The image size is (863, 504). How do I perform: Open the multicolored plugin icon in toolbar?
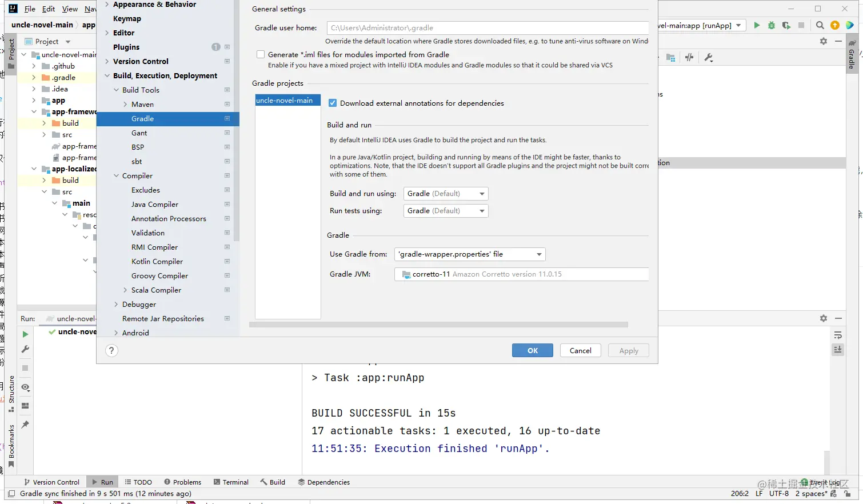[x=850, y=25]
